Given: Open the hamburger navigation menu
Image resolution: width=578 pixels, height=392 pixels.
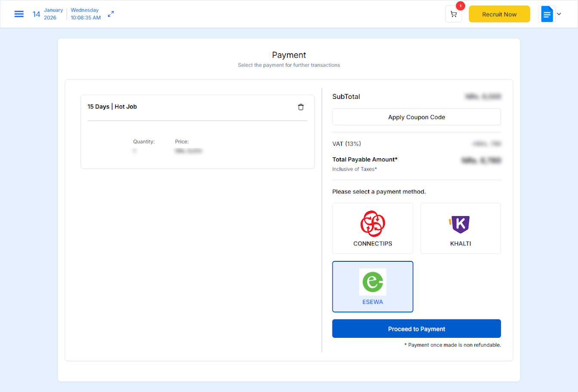Looking at the screenshot, I should [19, 14].
